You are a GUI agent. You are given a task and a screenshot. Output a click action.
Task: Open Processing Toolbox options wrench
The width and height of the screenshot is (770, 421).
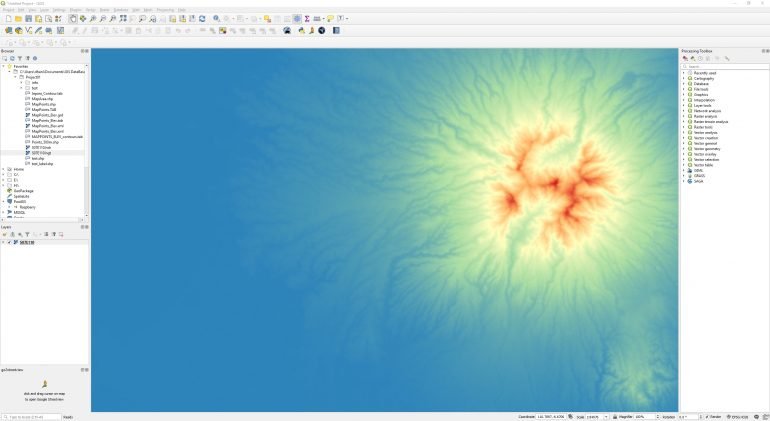click(727, 58)
